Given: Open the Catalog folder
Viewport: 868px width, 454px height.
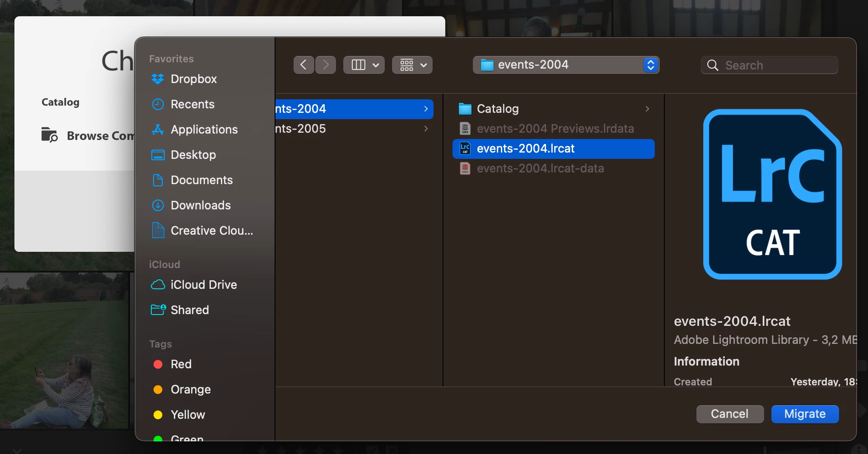Looking at the screenshot, I should 554,109.
